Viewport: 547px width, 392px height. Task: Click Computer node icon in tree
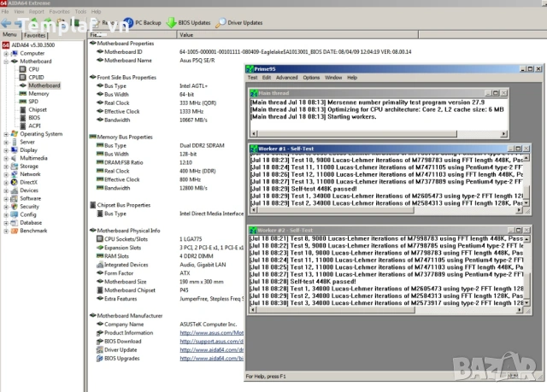(x=15, y=53)
